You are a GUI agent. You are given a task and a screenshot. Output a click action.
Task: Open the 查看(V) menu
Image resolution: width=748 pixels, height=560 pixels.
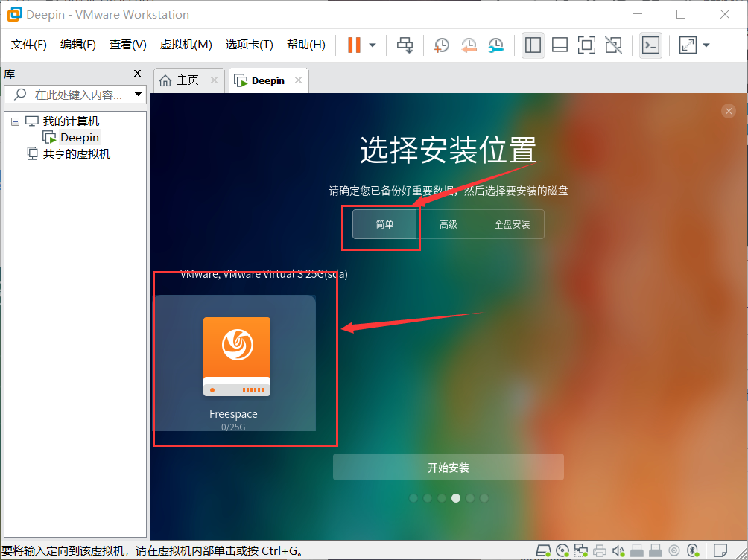click(x=128, y=45)
